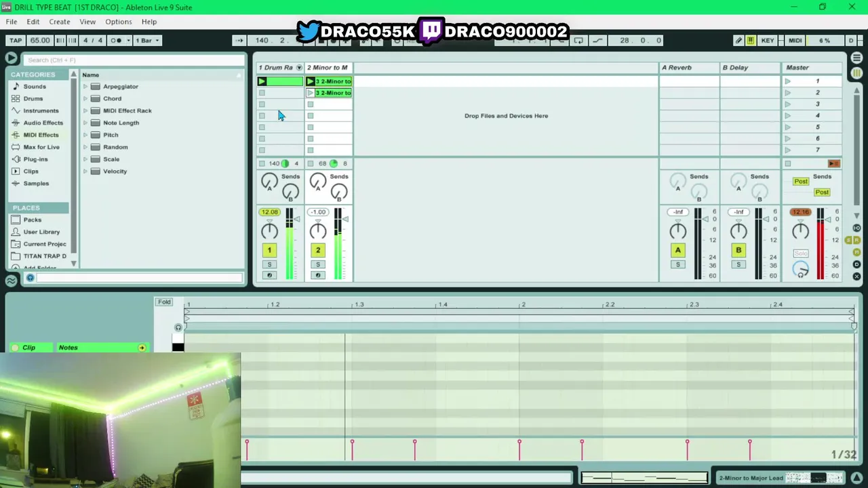Toggle return B activator
The width and height of the screenshot is (868, 488).
point(738,250)
